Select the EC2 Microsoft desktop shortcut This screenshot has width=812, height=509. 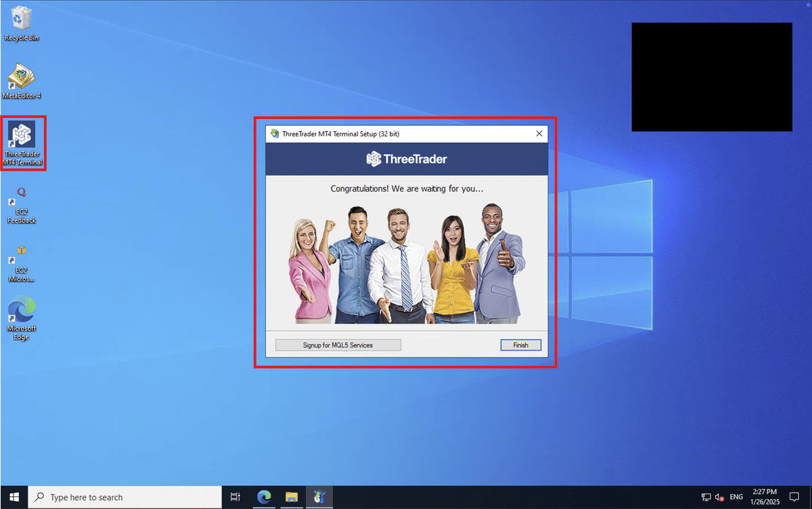[x=22, y=263]
